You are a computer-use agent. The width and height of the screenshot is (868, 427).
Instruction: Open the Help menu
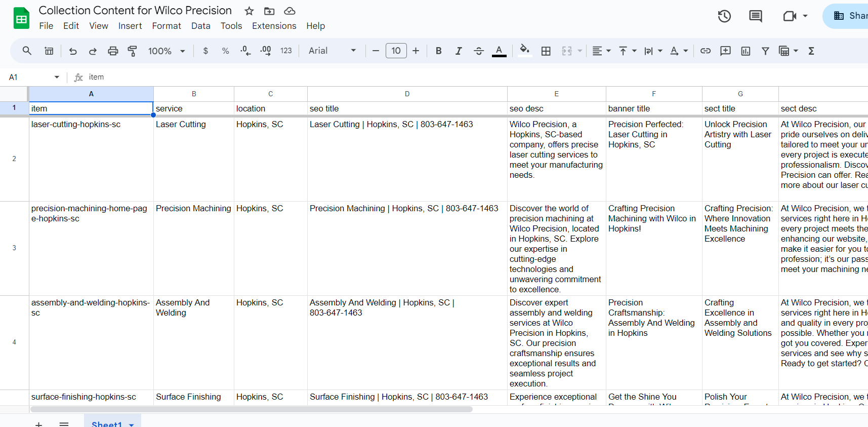point(315,26)
